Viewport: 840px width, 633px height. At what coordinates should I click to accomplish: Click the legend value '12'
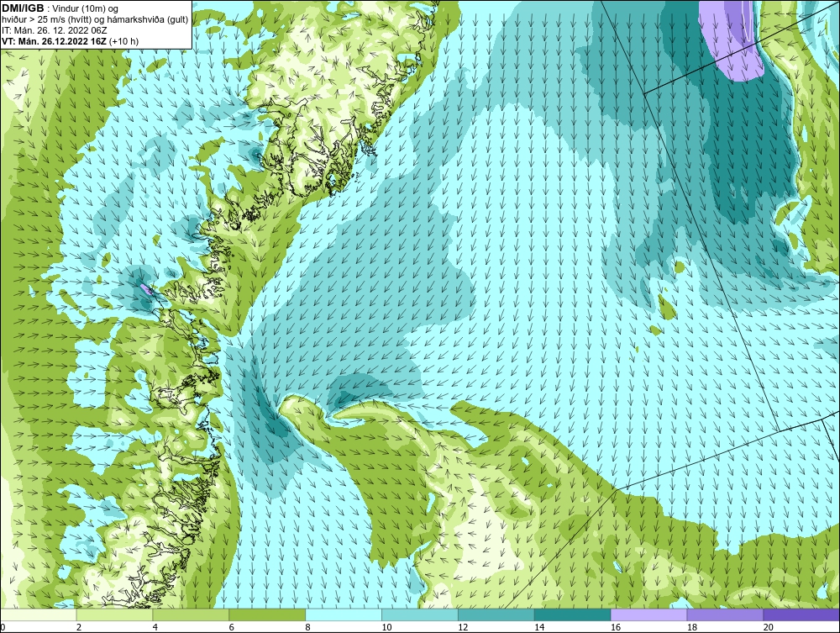coord(463,627)
